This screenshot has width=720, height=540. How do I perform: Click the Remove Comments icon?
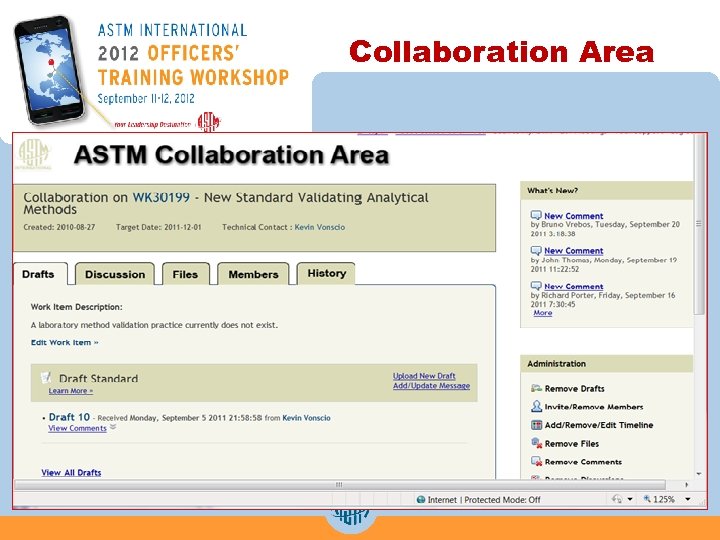click(x=536, y=461)
